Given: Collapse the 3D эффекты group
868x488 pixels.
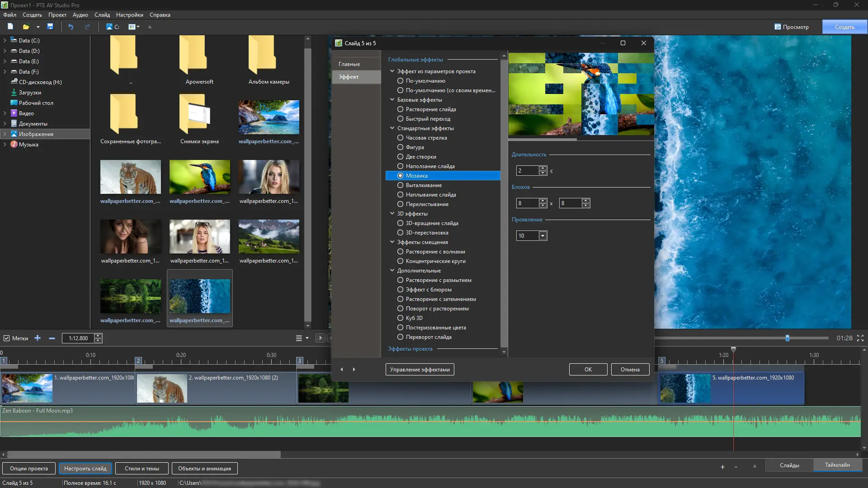Looking at the screenshot, I should (392, 214).
